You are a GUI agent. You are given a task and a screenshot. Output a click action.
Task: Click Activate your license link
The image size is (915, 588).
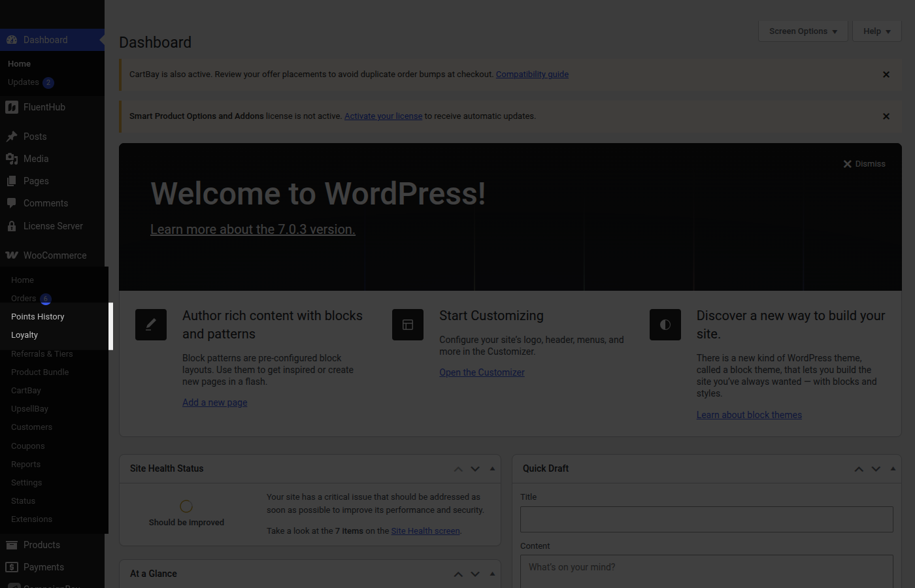383,116
